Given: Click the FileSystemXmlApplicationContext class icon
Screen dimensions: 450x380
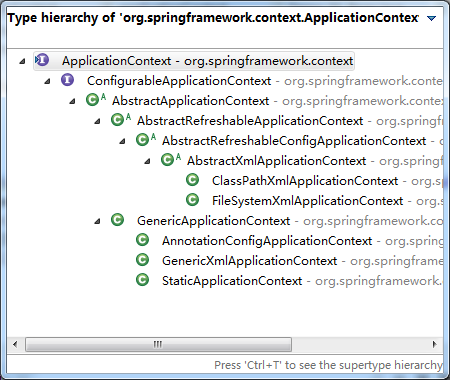Looking at the screenshot, I should (192, 200).
